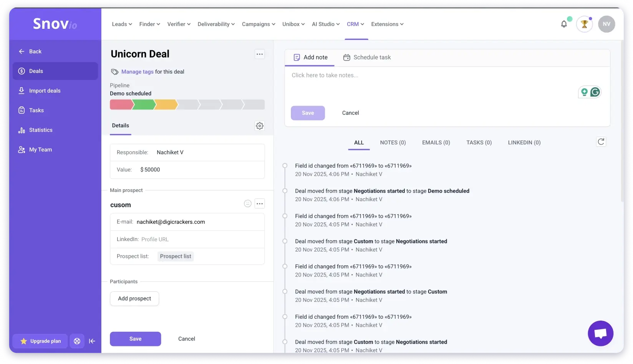Open pipeline field settings gear
This screenshot has width=633, height=364.
click(x=260, y=126)
